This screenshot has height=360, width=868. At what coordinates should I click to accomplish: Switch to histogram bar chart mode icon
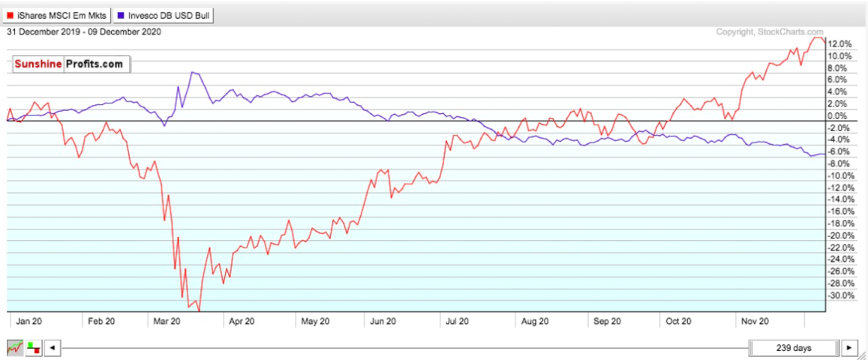[x=34, y=348]
